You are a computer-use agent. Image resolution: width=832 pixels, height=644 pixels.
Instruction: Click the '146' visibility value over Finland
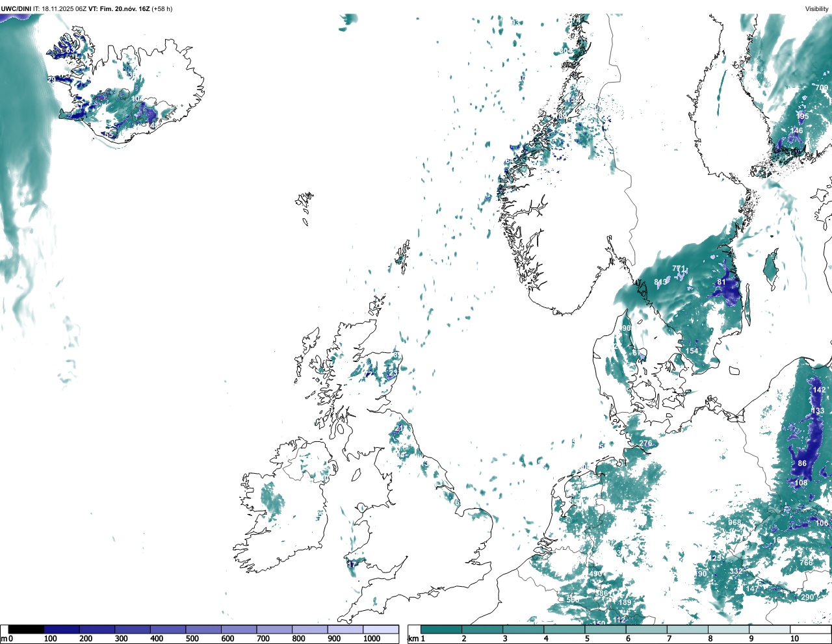tap(796, 131)
